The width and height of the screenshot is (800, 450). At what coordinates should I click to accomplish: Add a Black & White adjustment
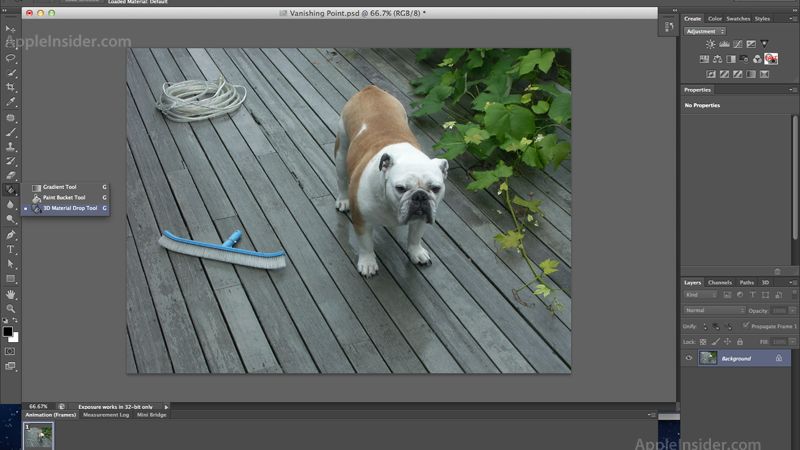(731, 59)
